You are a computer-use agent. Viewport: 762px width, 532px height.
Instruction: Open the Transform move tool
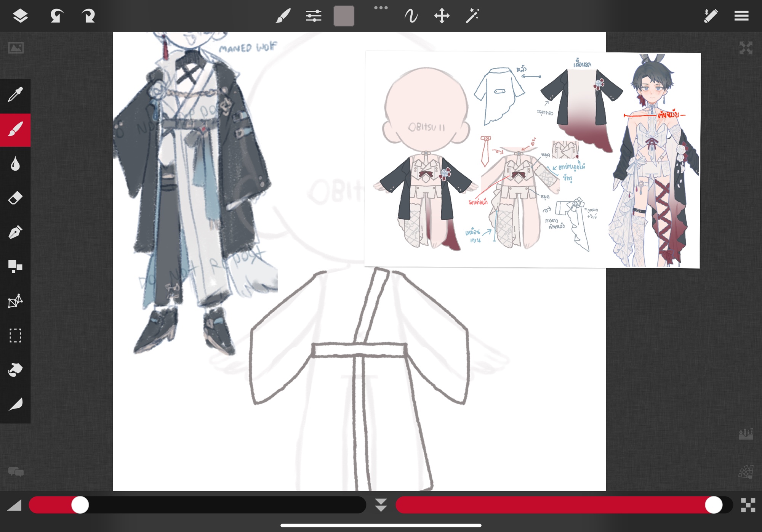[442, 16]
